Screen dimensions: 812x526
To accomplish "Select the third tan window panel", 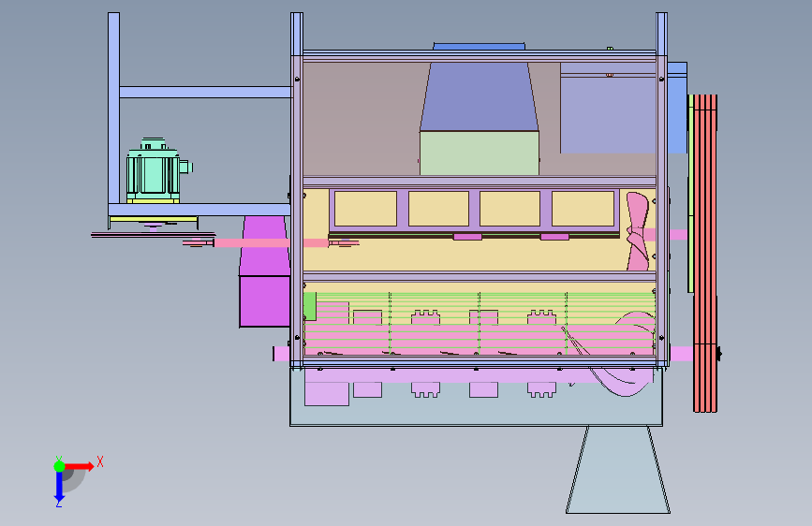I will [x=510, y=209].
